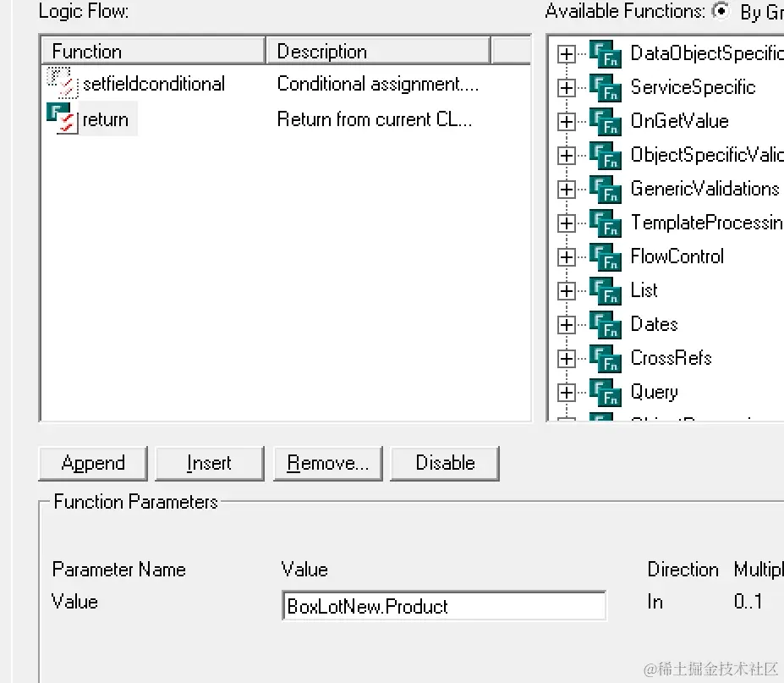This screenshot has width=784, height=683.
Task: Select the setfieldconditional row text
Action: click(154, 84)
